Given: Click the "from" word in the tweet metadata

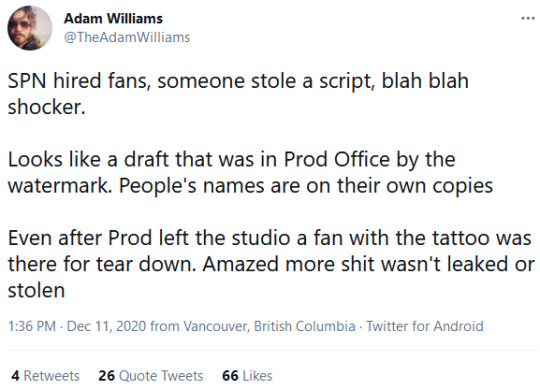Looking at the screenshot, I should (x=165, y=326).
